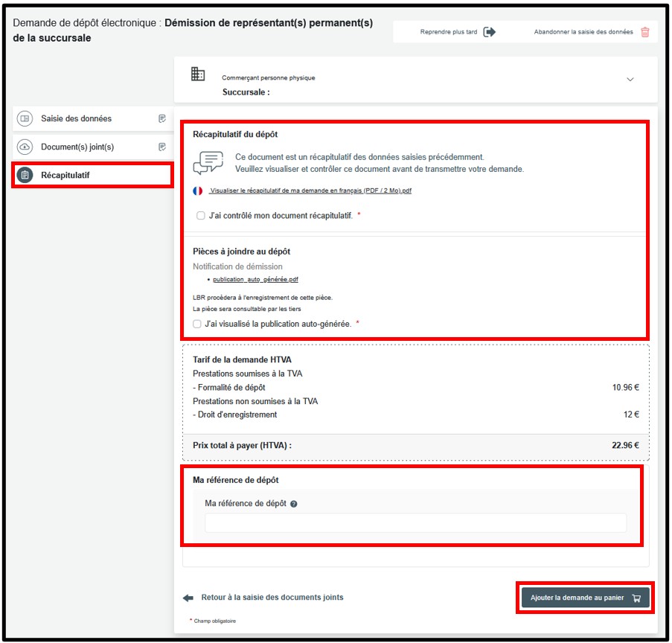Image resolution: width=672 pixels, height=643 pixels.
Task: Click the Saisie des données step icon
Action: 25,118
